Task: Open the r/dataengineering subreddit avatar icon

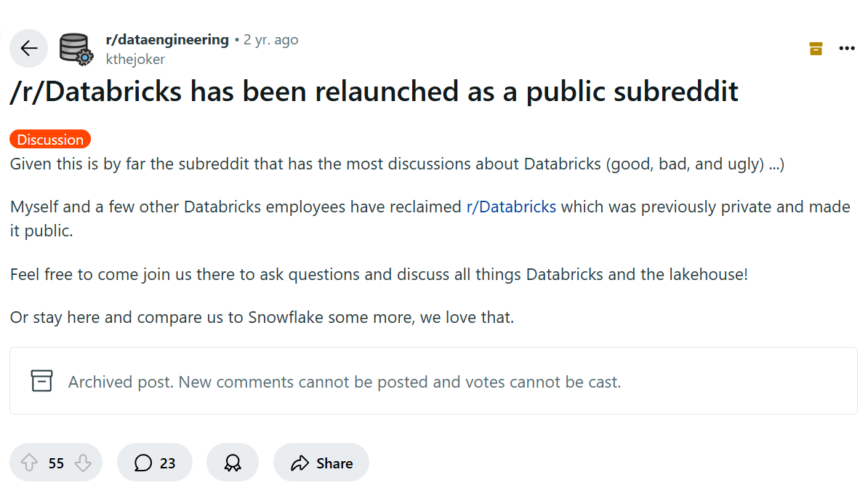Action: coord(76,48)
